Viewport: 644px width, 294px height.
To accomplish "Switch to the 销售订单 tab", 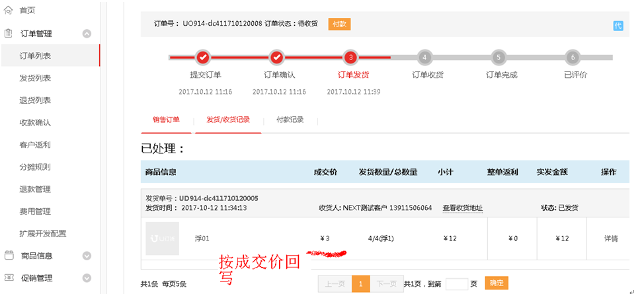I will pos(167,120).
